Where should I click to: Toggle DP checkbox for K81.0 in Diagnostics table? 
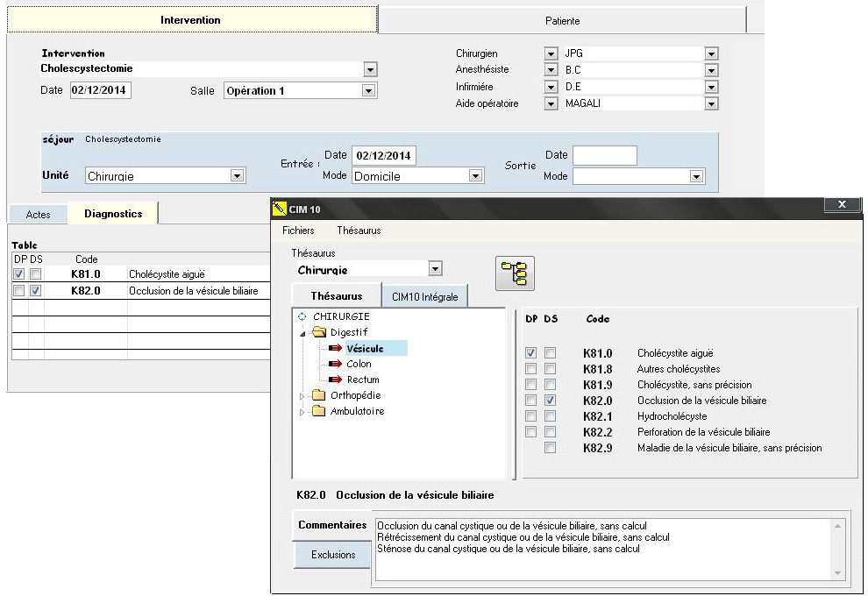pyautogui.click(x=18, y=274)
